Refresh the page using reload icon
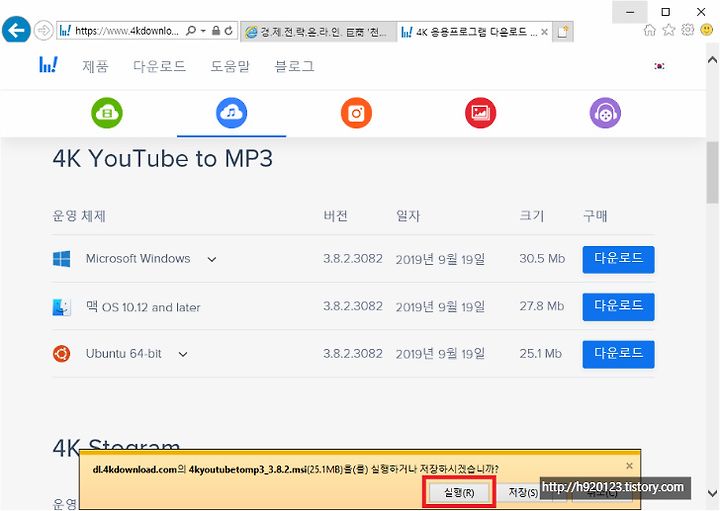The image size is (720, 511). tap(229, 31)
